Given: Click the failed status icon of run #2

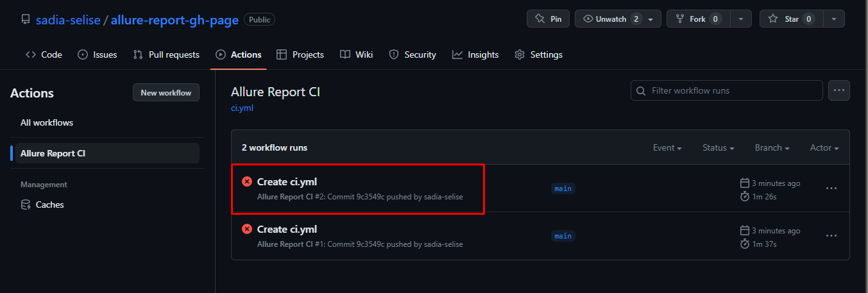Looking at the screenshot, I should pyautogui.click(x=247, y=182).
